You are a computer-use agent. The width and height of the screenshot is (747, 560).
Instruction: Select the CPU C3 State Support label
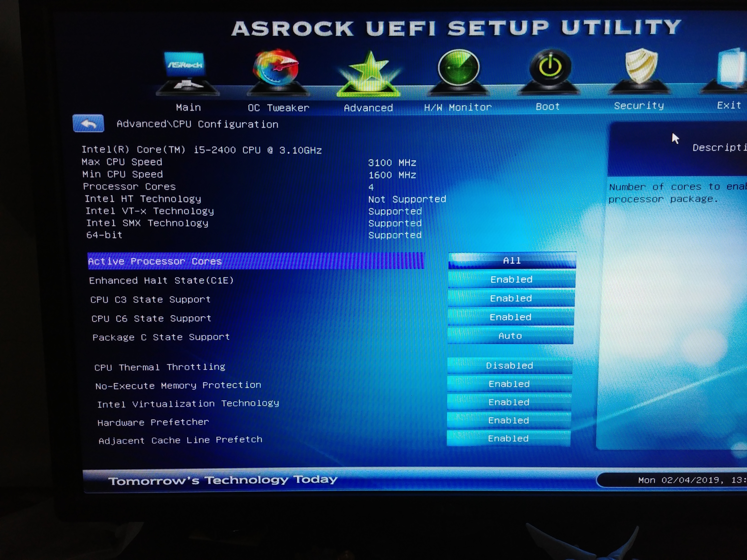point(150,300)
